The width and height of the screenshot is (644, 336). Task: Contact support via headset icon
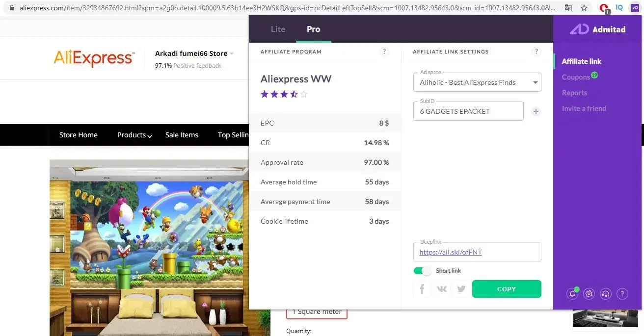[606, 293]
